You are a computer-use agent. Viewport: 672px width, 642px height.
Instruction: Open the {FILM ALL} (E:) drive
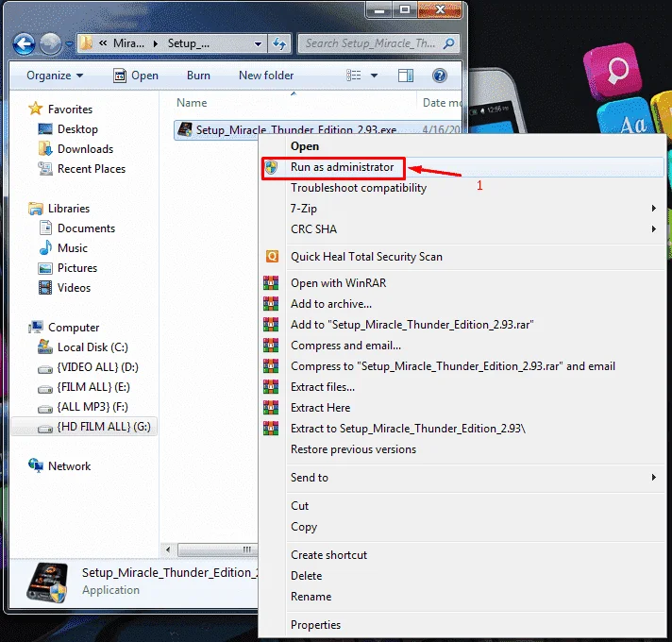(x=93, y=387)
